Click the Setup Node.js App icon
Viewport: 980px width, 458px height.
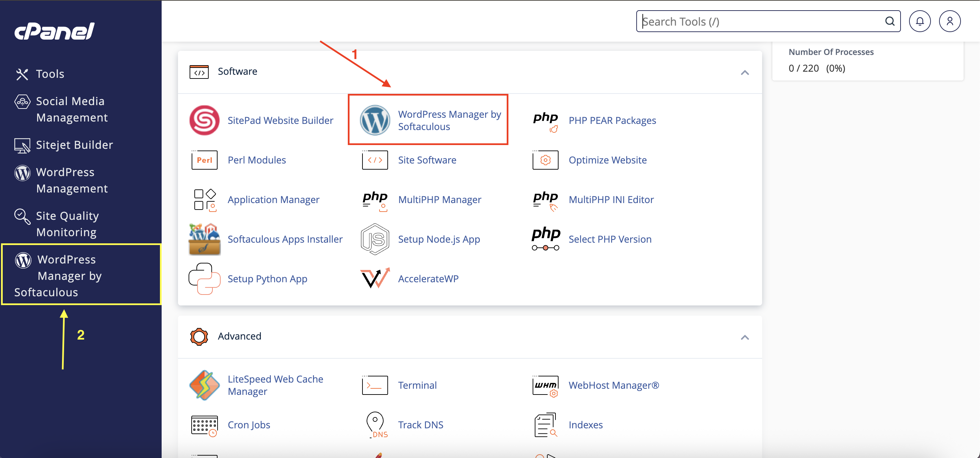(375, 239)
